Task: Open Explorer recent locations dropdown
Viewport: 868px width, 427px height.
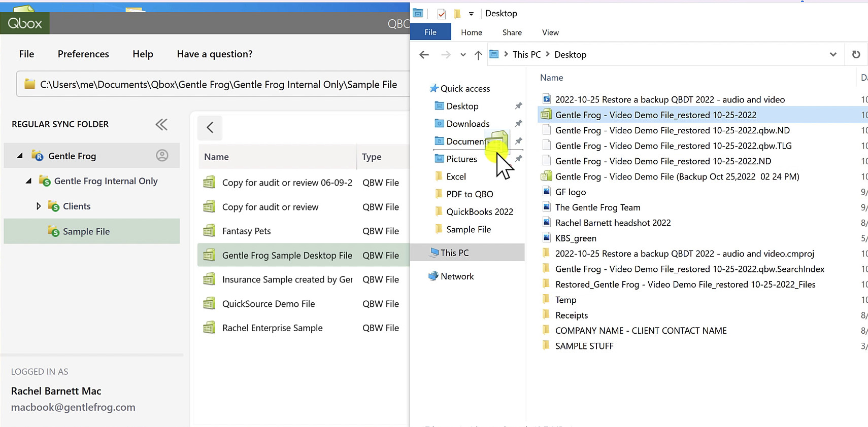Action: point(463,55)
